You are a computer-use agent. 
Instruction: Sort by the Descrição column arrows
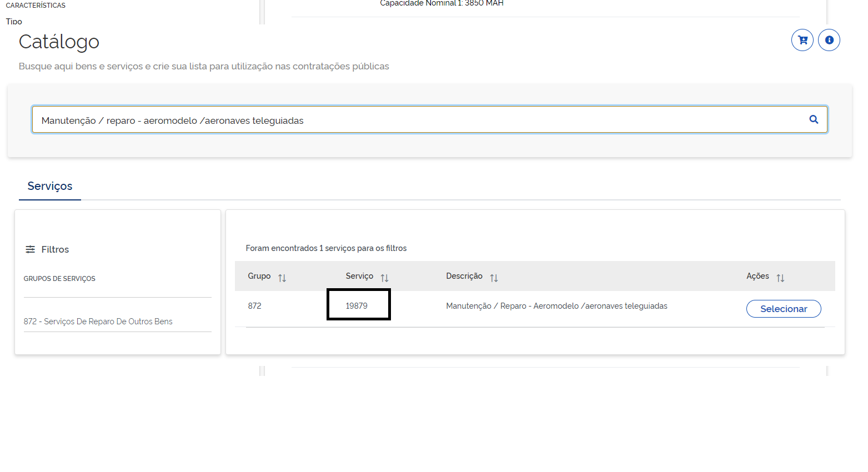(494, 278)
